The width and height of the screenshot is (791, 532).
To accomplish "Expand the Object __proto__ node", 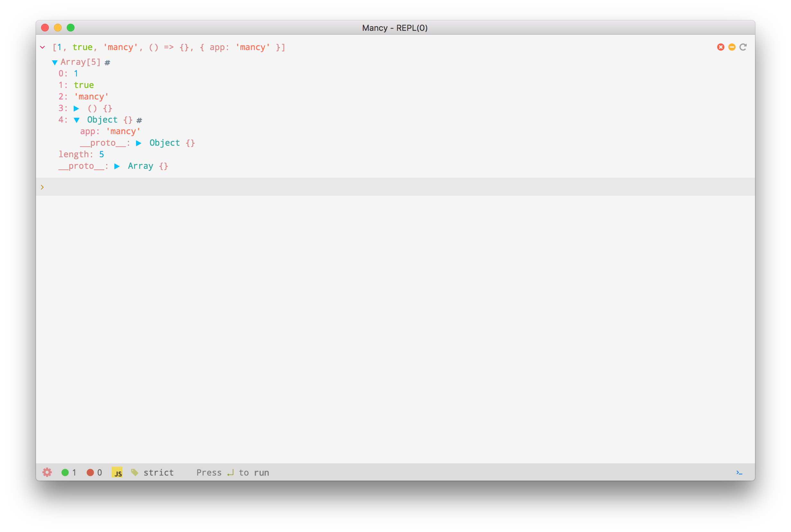I will tap(138, 143).
